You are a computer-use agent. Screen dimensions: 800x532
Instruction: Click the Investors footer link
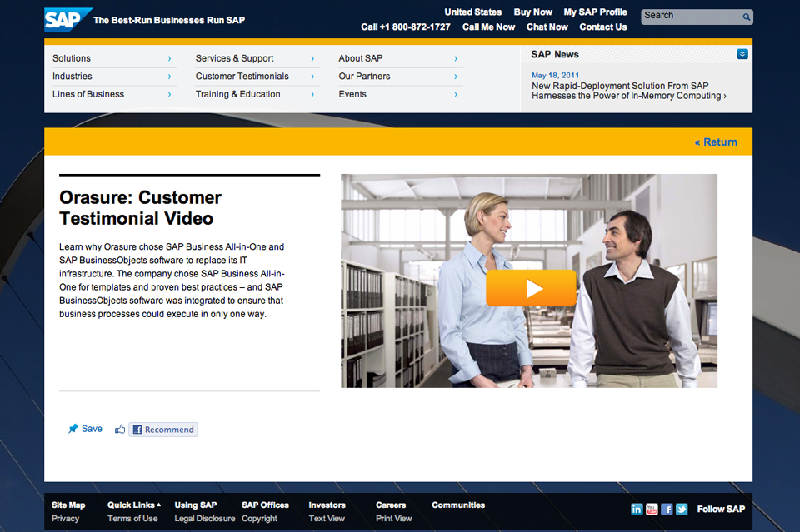pos(327,505)
